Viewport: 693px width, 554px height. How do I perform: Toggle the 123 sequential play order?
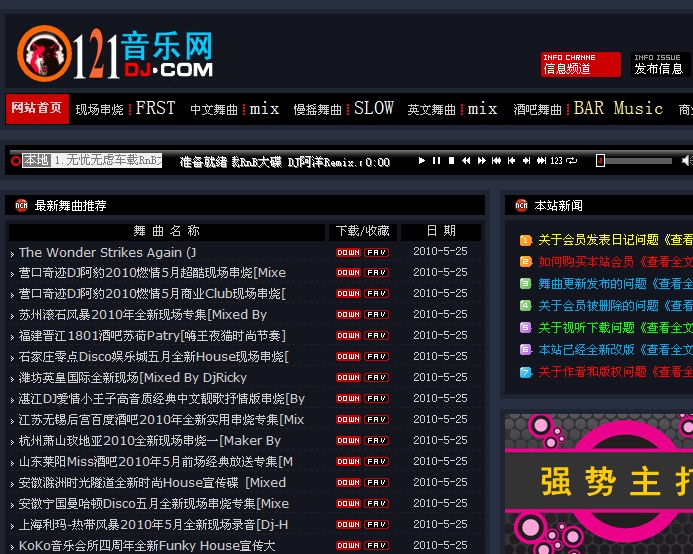(556, 160)
